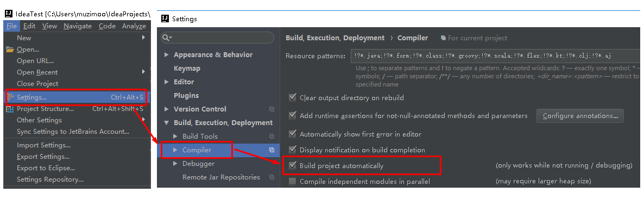Click the project-level icon next to Build Tools
The image size is (644, 198).
(272, 136)
